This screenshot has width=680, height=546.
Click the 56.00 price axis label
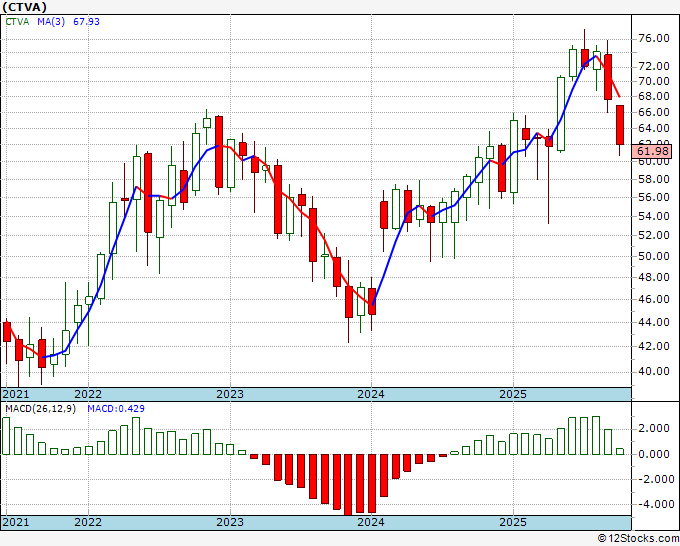click(654, 197)
